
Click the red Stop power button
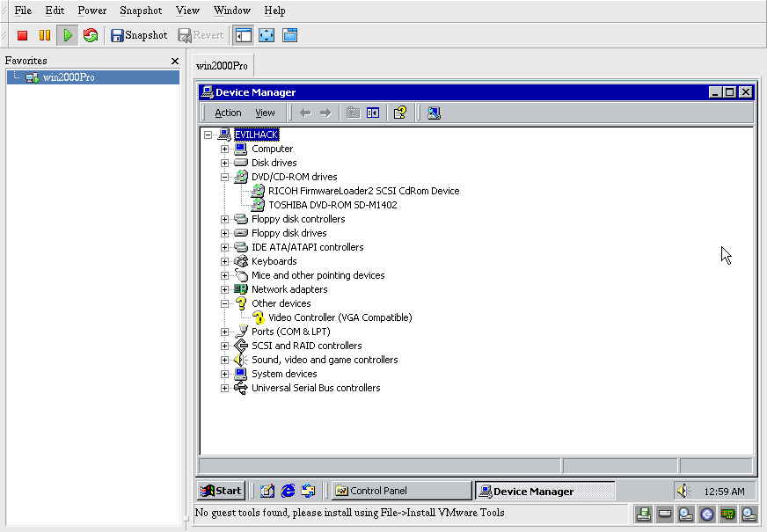22,35
